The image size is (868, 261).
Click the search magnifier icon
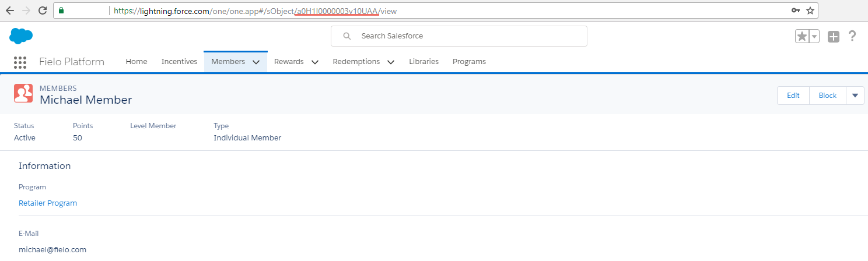tap(347, 36)
